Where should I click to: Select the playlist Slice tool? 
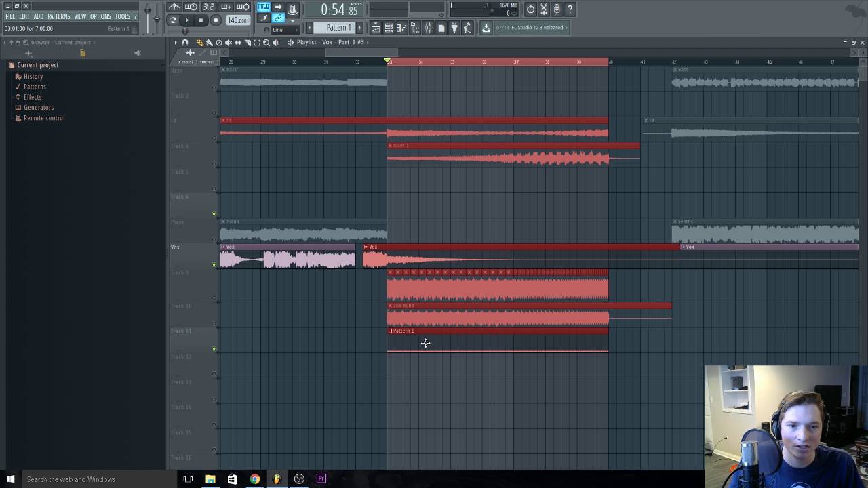point(248,43)
